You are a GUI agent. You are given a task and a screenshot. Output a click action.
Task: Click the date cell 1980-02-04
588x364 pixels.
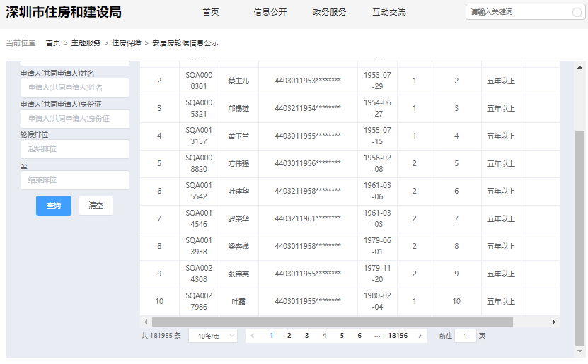(377, 302)
